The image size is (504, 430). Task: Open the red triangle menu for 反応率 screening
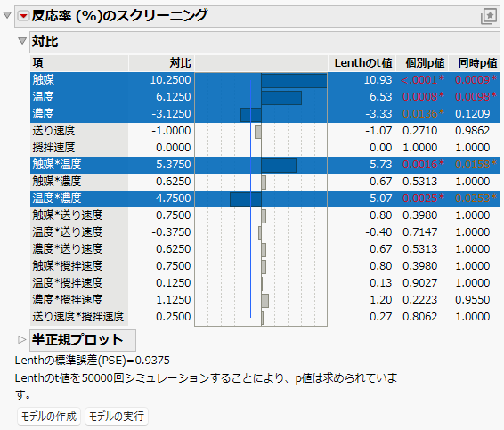(23, 15)
